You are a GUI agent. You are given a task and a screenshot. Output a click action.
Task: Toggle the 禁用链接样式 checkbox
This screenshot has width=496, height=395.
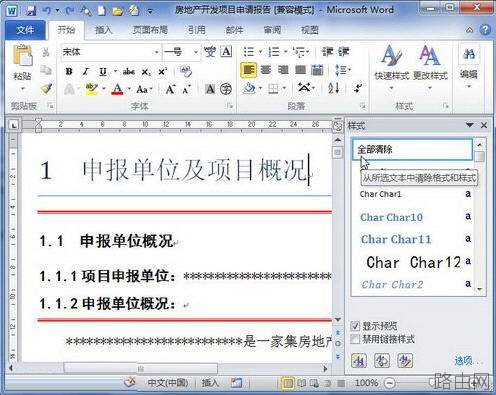click(355, 339)
